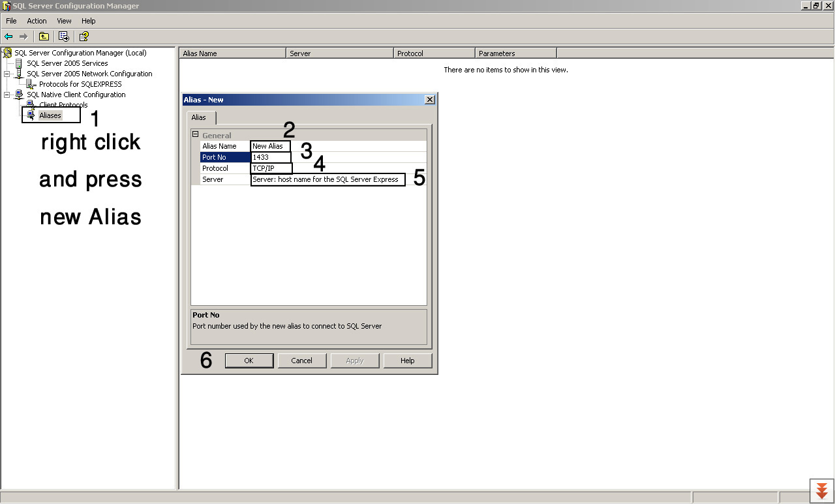Click the Cancel button
Screen dimensions: 835x504
[301, 361]
